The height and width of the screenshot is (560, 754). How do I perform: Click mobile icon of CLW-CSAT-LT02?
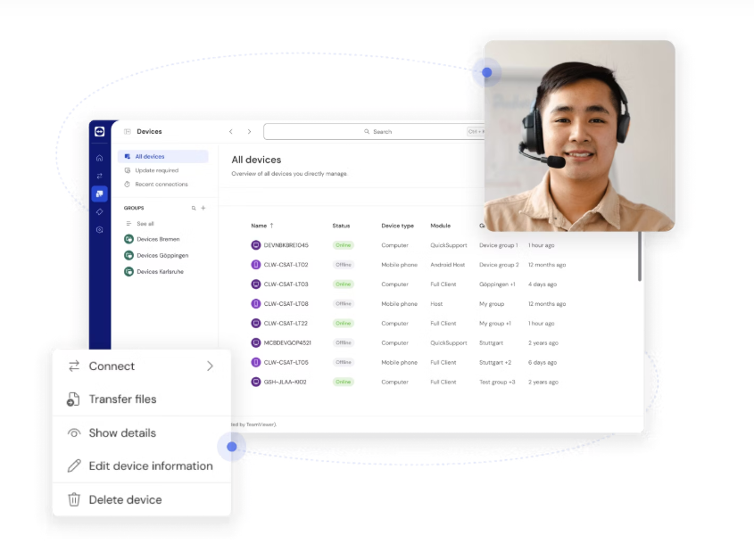[256, 265]
